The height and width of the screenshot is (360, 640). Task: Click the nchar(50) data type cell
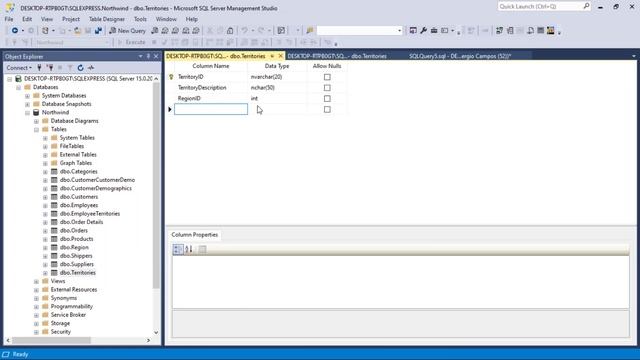(277, 88)
